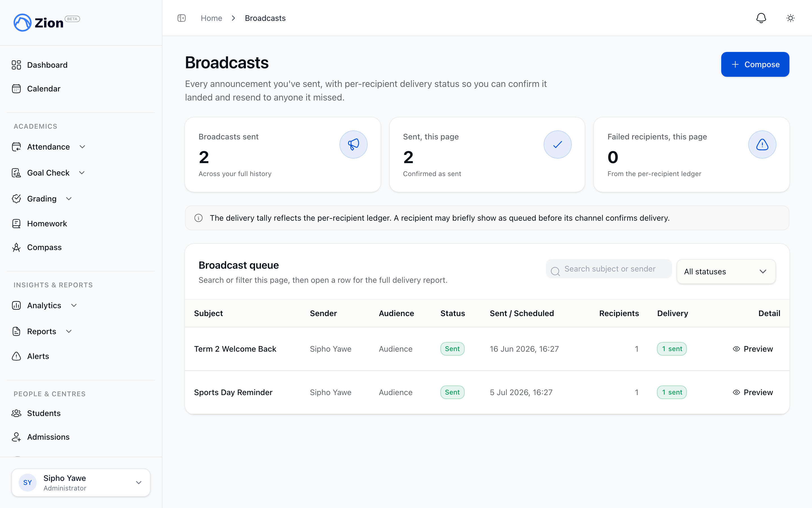
Task: Click the Goal Check sidebar icon
Action: pos(16,173)
